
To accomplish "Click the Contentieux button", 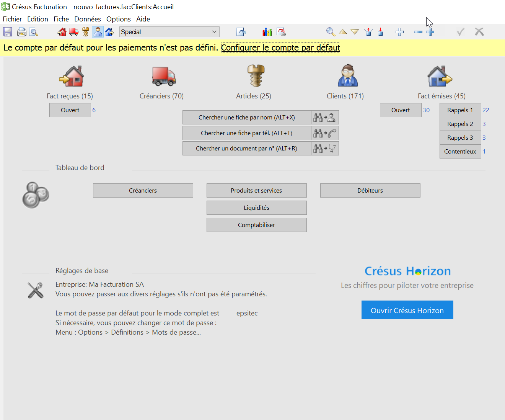I will click(x=460, y=151).
